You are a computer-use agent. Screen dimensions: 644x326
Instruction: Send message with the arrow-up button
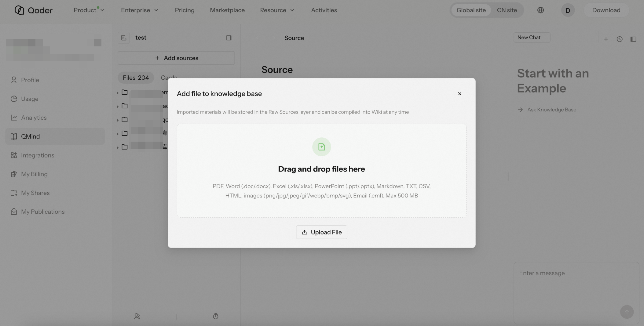[627, 312]
